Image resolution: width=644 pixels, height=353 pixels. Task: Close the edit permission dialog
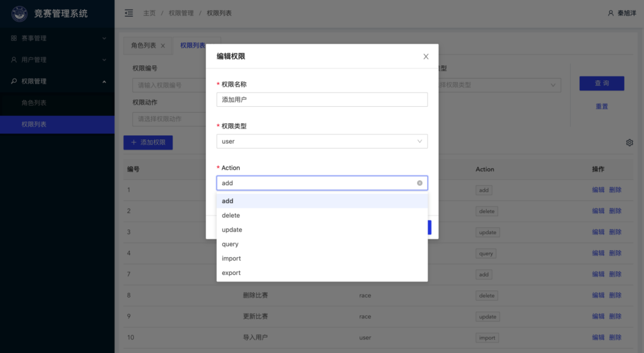click(426, 56)
